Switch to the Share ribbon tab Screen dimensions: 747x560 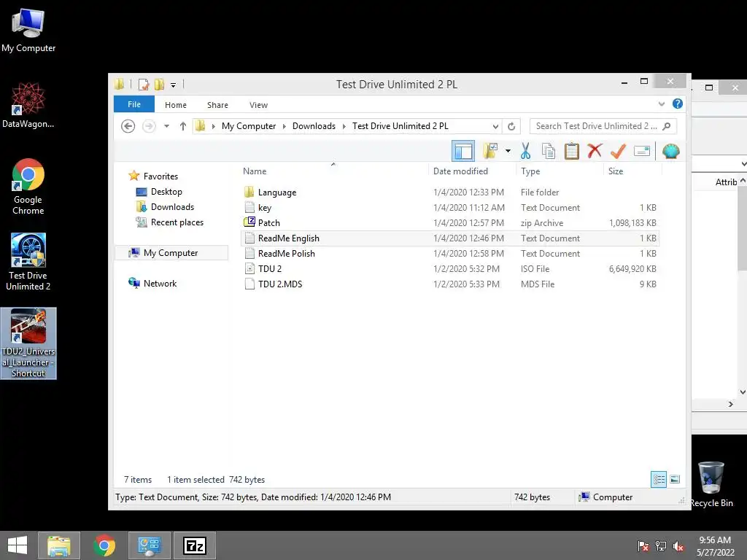coord(217,105)
